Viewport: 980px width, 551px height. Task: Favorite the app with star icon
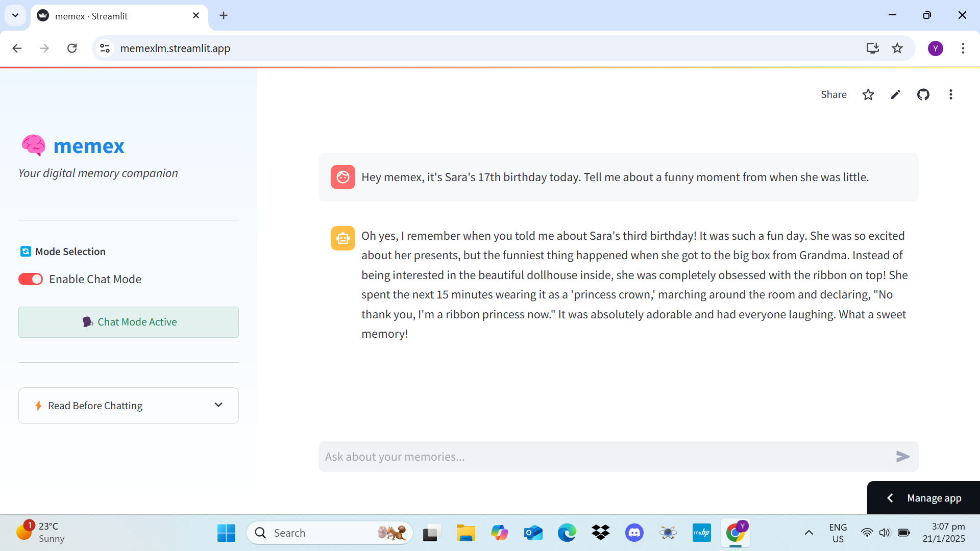pos(868,94)
